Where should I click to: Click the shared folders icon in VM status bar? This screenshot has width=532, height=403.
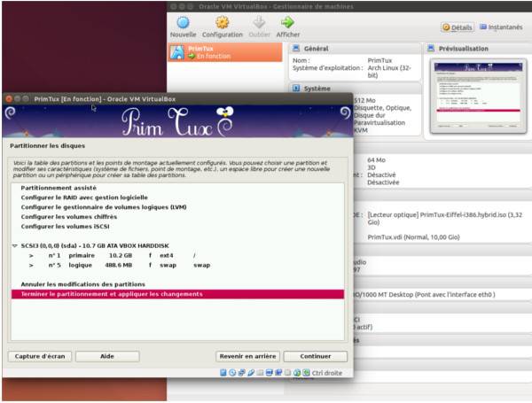pos(260,373)
